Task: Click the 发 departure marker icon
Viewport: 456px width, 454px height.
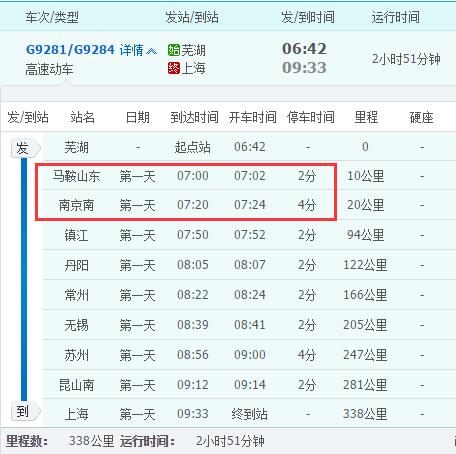Action: tap(25, 148)
